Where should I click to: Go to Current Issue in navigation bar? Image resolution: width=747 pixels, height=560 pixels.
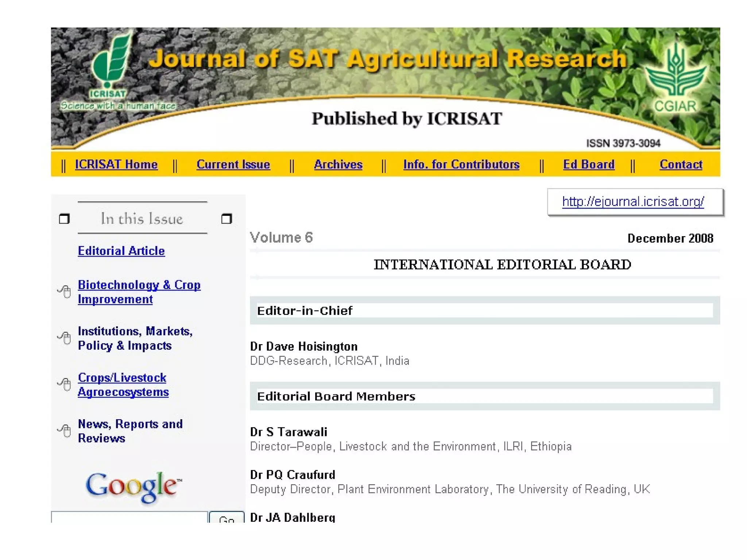point(233,164)
